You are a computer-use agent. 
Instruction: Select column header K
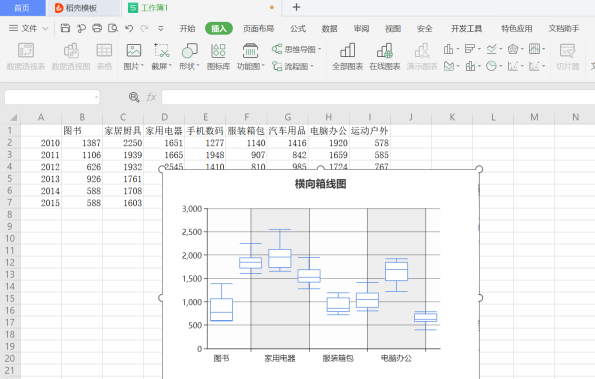tap(452, 117)
